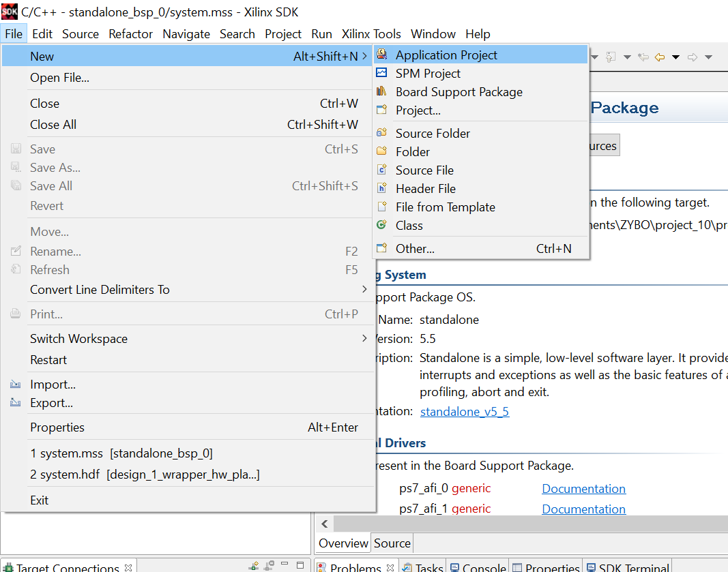
Task: Open the Navigate menu
Action: 186,34
